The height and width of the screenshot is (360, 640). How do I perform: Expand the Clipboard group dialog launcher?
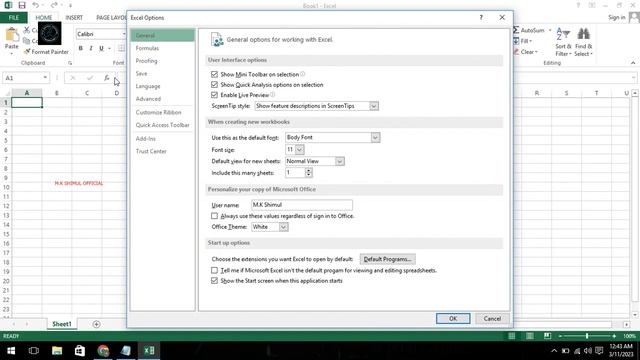[70, 63]
